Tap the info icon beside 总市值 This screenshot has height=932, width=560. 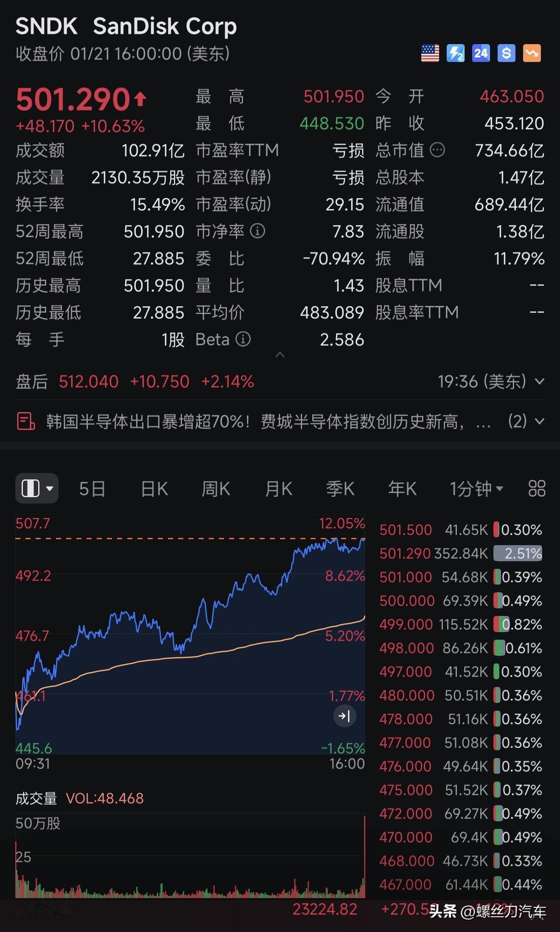pyautogui.click(x=437, y=150)
